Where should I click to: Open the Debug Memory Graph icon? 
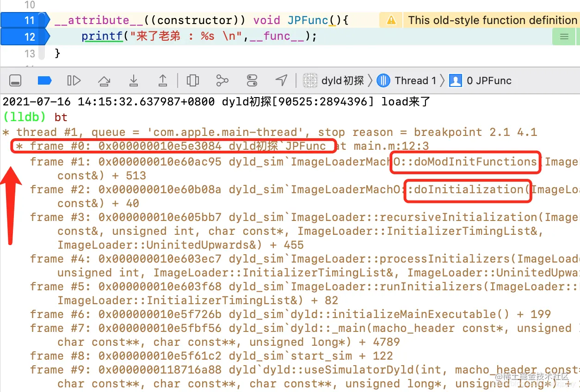coord(222,81)
